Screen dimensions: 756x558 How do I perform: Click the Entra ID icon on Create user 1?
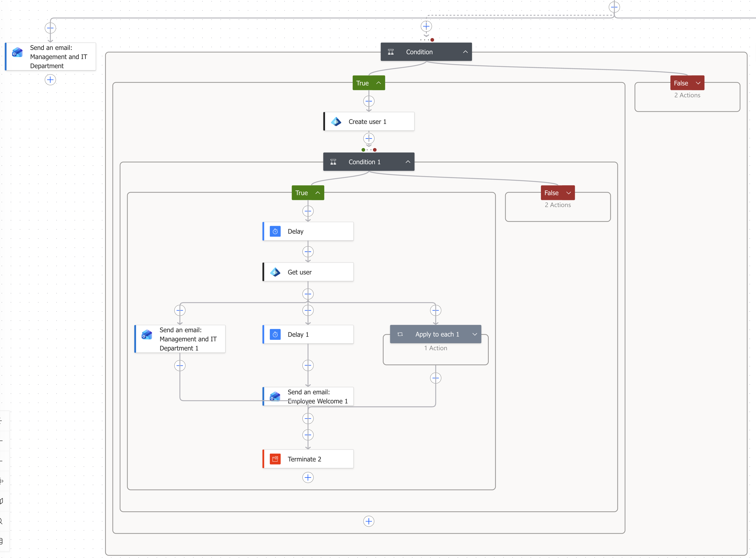(336, 122)
